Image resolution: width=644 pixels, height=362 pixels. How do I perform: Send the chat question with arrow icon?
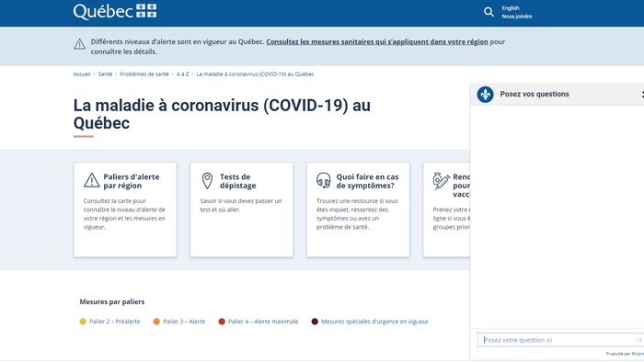[638, 340]
